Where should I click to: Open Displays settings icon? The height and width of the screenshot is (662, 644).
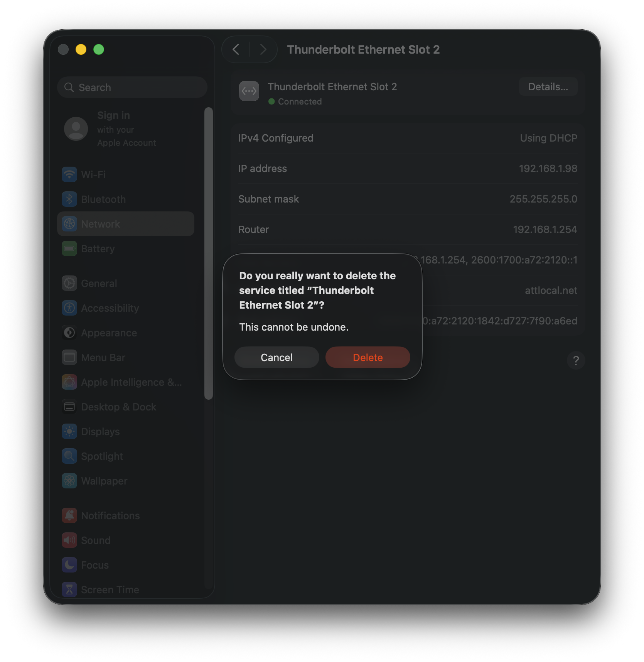69,431
